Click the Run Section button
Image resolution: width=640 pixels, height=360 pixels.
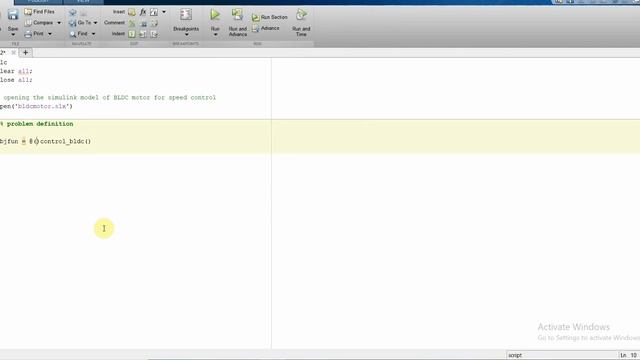270,17
